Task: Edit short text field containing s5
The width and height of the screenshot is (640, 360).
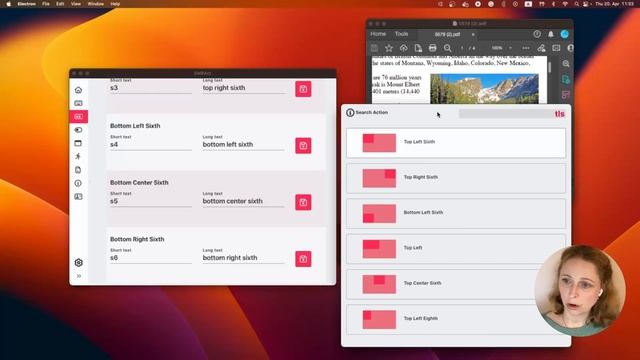Action: (151, 201)
